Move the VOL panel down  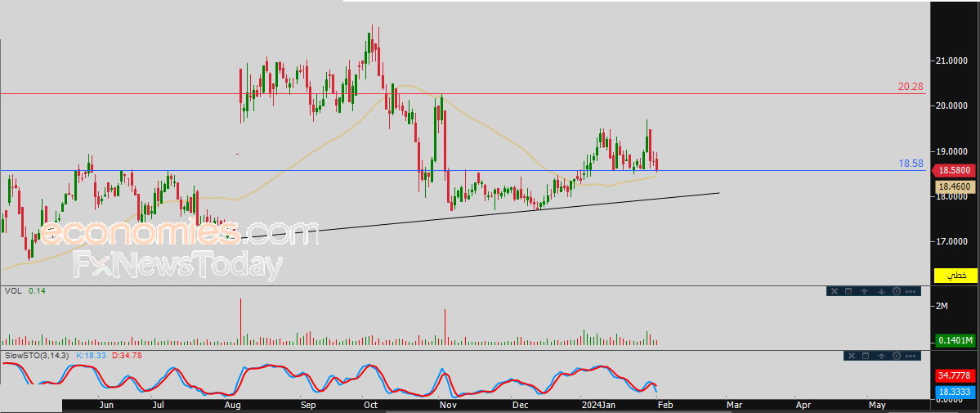coord(881,291)
